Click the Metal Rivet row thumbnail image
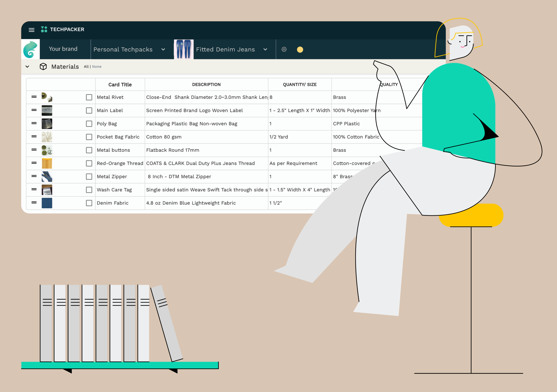Screen dimensions: 557x392 [x=48, y=97]
